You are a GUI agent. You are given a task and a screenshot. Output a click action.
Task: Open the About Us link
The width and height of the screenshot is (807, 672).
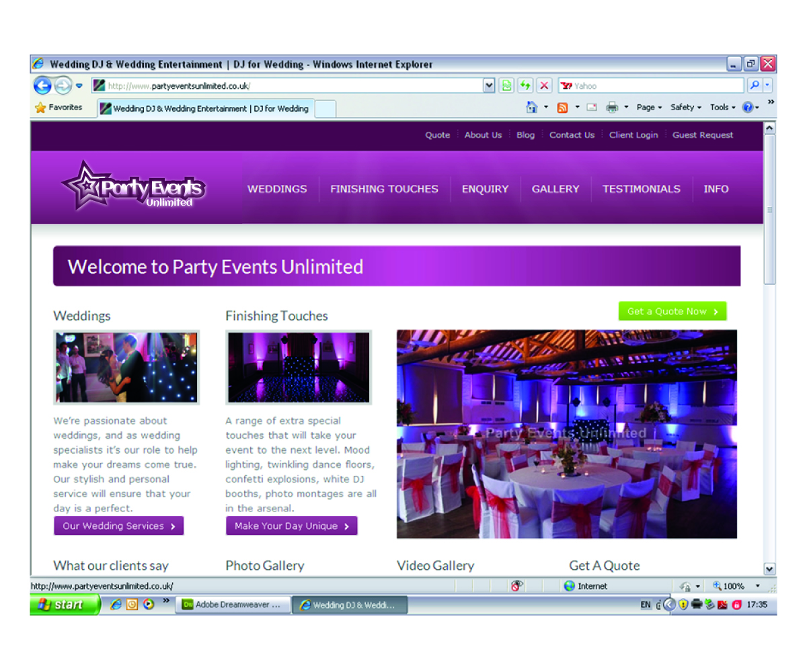point(483,135)
